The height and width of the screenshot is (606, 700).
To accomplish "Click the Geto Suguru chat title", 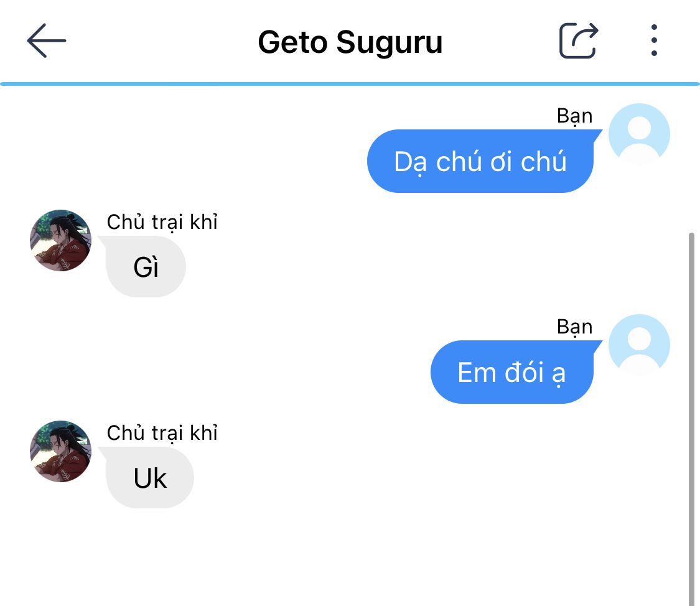I will (350, 42).
